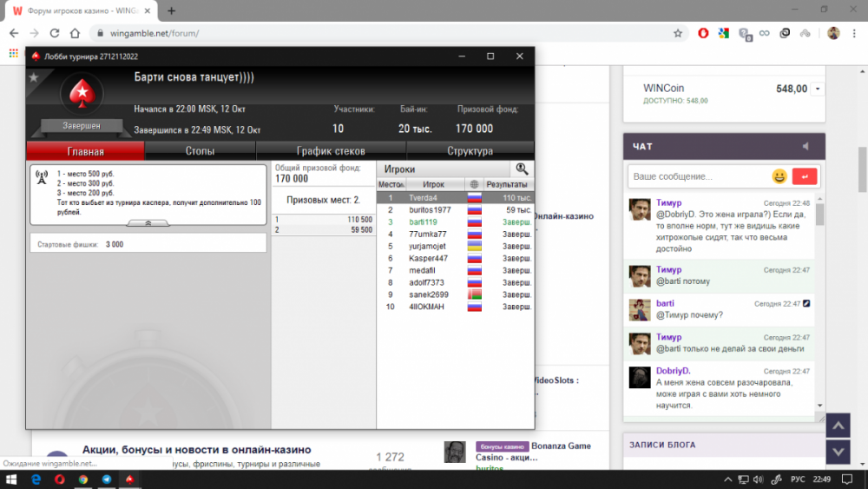Collapse the tournament info panel chevron

click(148, 223)
